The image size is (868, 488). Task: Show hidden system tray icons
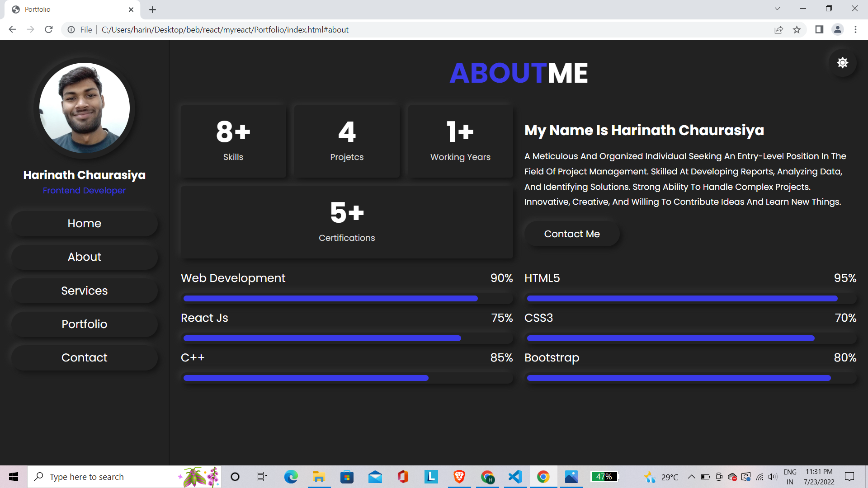pos(691,477)
